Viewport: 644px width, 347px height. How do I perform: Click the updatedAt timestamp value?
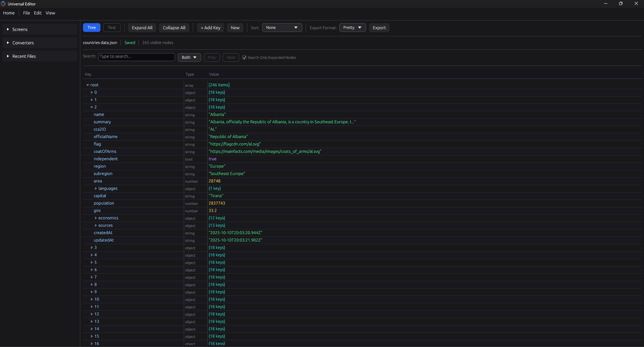tap(235, 240)
